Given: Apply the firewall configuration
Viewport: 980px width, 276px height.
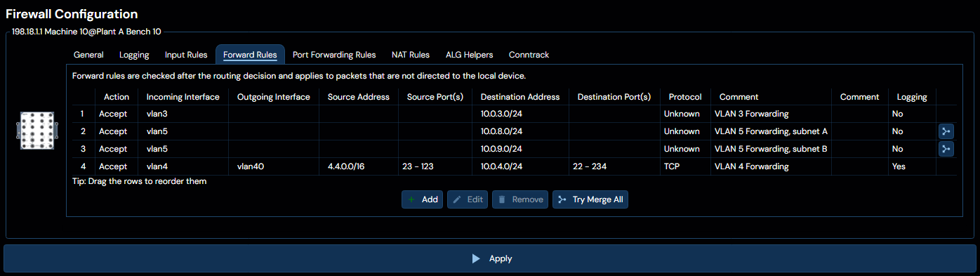Looking at the screenshot, I should [x=490, y=258].
